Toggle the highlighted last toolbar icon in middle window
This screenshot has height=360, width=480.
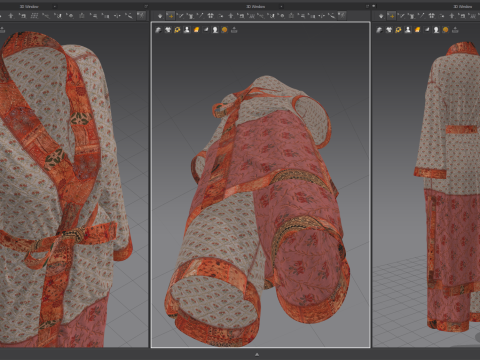click(342, 15)
